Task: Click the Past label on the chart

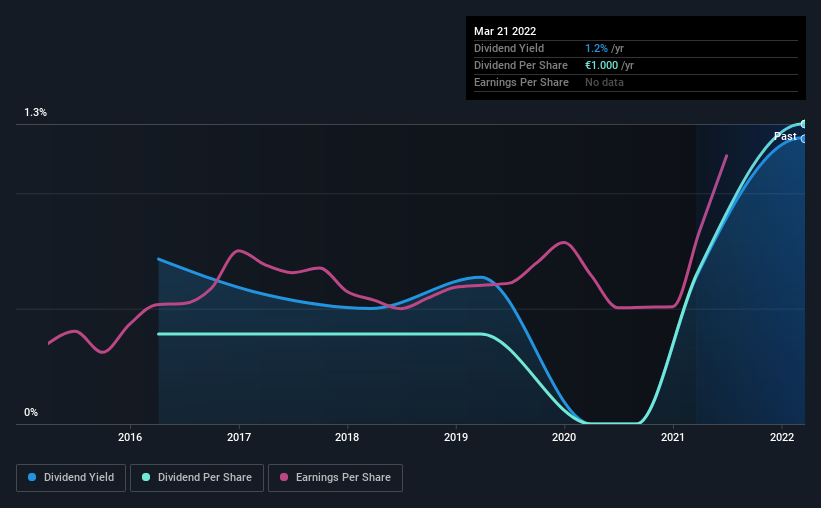Action: (x=785, y=136)
